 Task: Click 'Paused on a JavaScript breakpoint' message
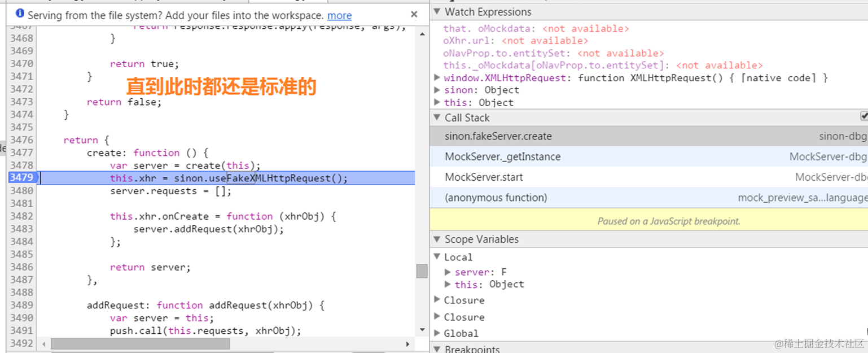click(x=669, y=221)
